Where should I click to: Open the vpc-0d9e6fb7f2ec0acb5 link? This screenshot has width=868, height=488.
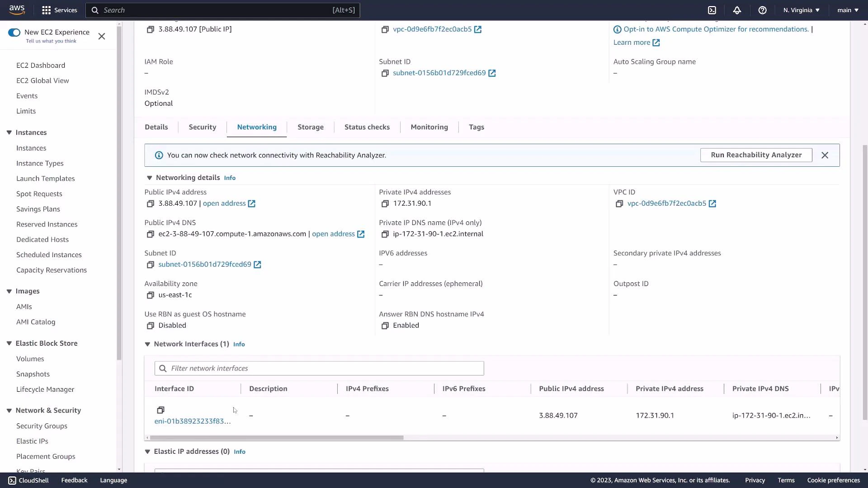667,203
